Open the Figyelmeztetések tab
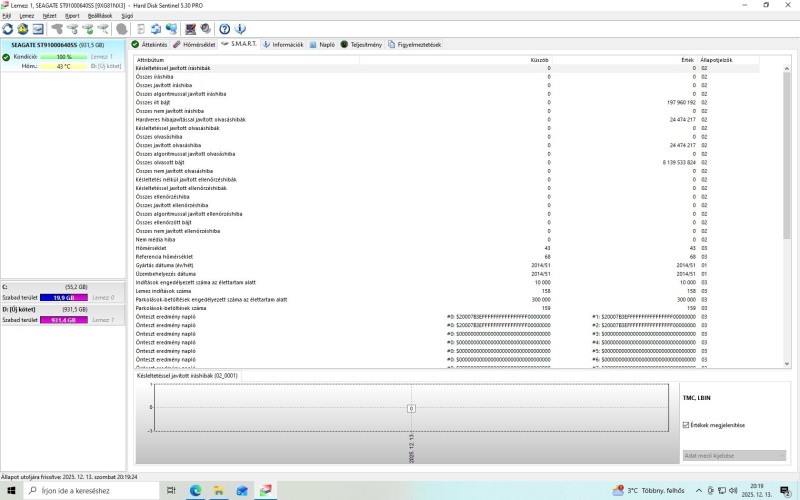The height and width of the screenshot is (500, 800). pyautogui.click(x=414, y=44)
